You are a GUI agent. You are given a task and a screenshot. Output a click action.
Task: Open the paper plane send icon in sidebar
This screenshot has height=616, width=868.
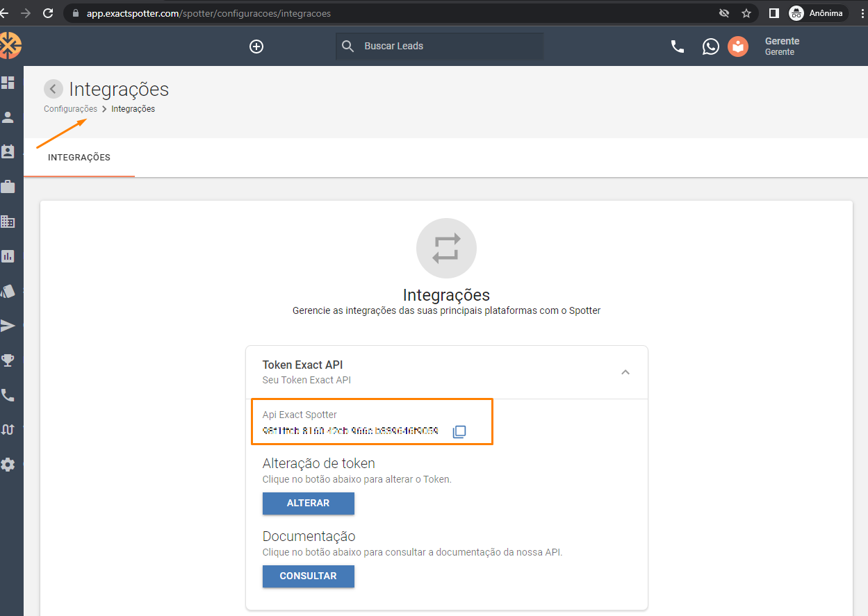pos(8,326)
